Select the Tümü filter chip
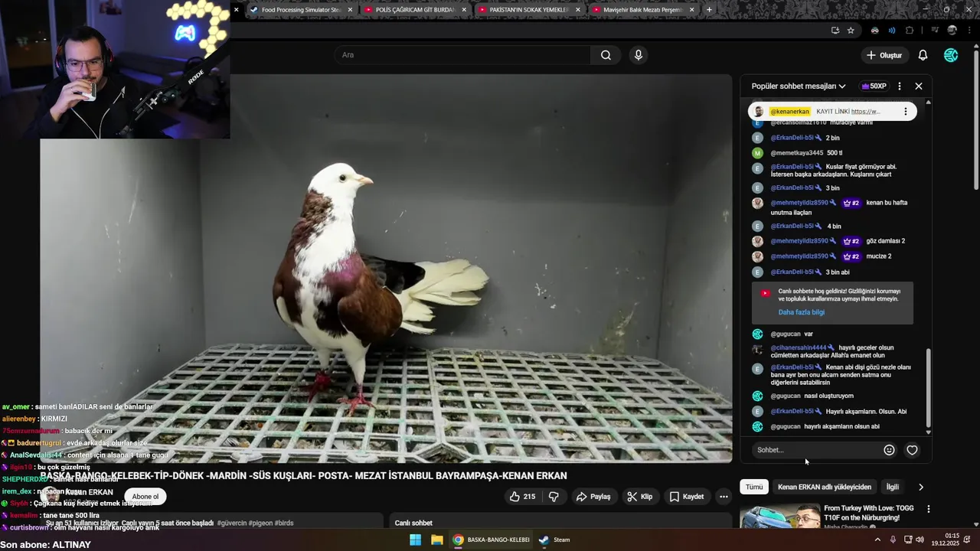 (754, 487)
